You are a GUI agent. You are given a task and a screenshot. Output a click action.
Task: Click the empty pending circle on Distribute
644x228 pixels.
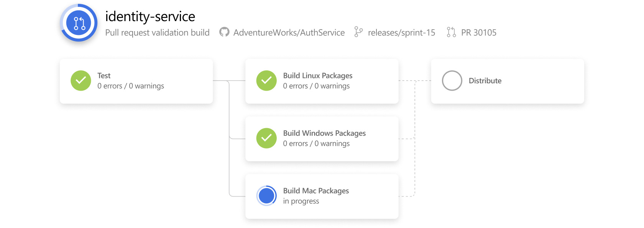452,81
